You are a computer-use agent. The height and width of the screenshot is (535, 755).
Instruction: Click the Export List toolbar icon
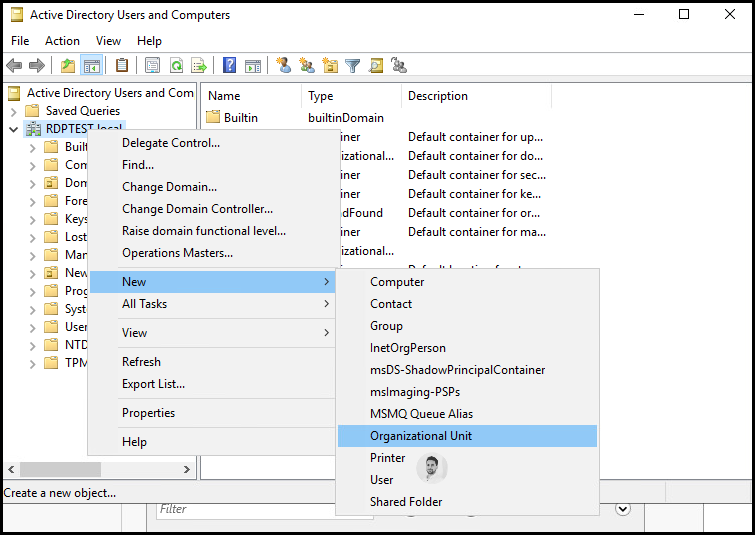199,65
